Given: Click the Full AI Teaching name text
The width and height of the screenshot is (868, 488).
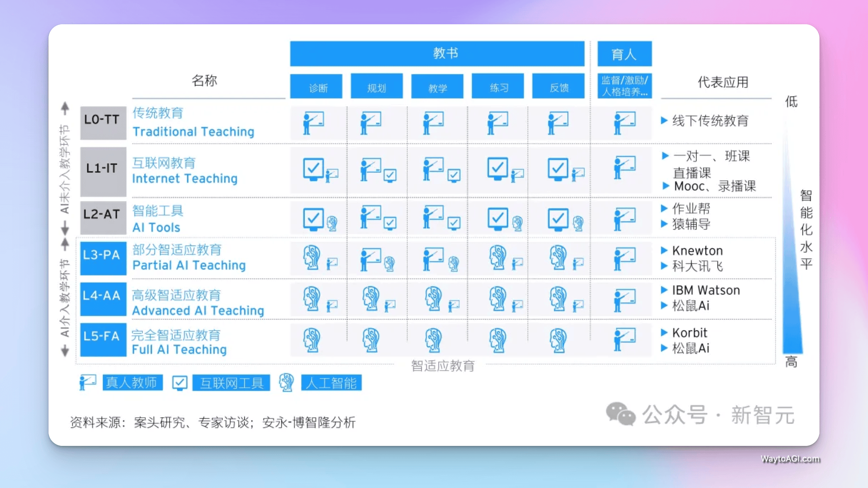Looking at the screenshot, I should [179, 350].
